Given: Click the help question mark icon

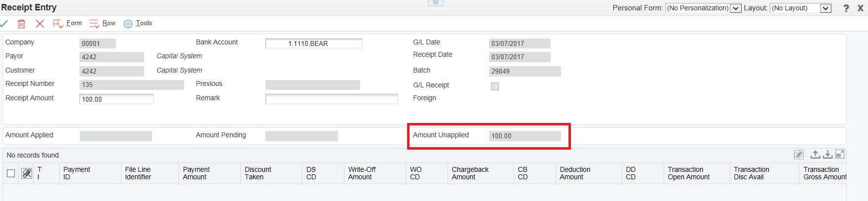Looking at the screenshot, I should [846, 8].
